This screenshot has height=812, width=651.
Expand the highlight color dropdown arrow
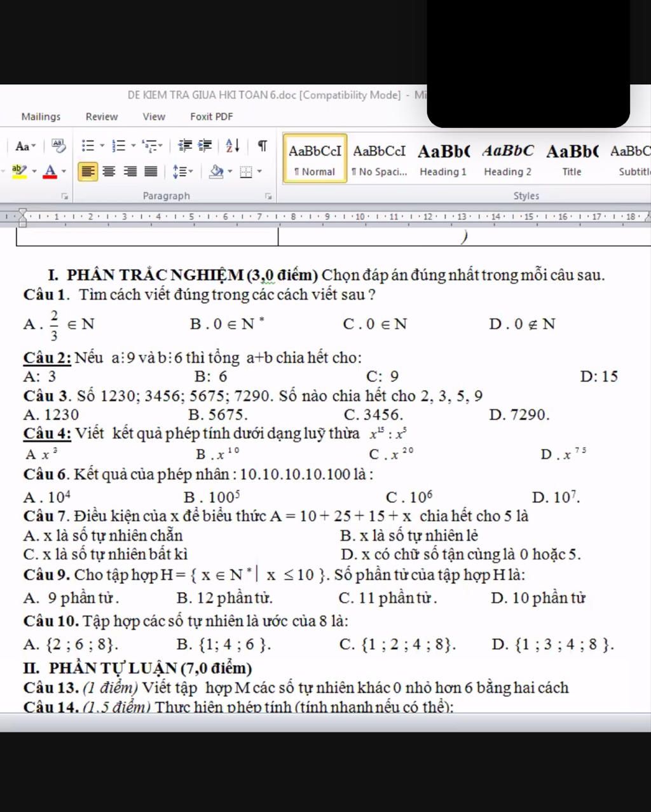pyautogui.click(x=34, y=172)
